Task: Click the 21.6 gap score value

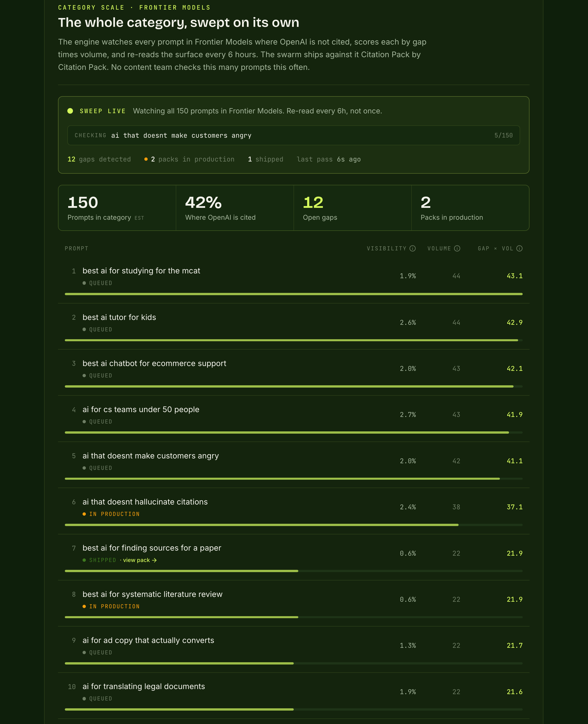Action: click(515, 692)
